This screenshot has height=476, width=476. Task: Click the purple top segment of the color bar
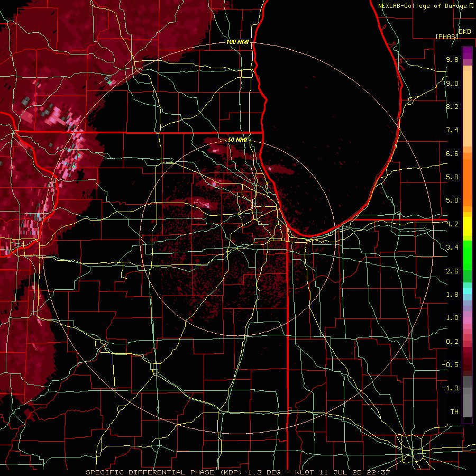point(467,53)
